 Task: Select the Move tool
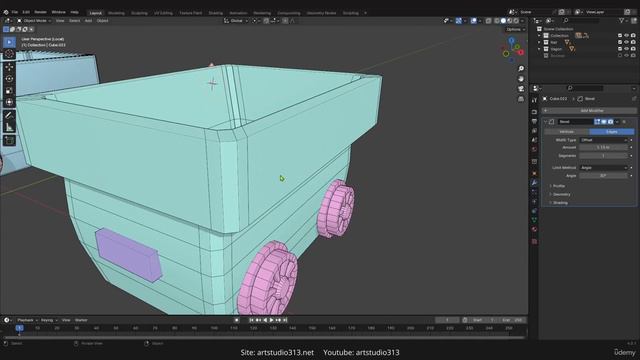(x=9, y=67)
